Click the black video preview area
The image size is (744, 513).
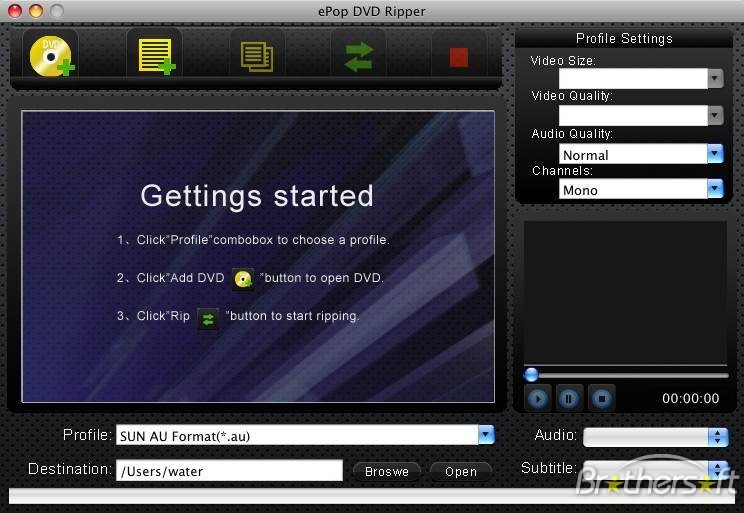coord(625,292)
